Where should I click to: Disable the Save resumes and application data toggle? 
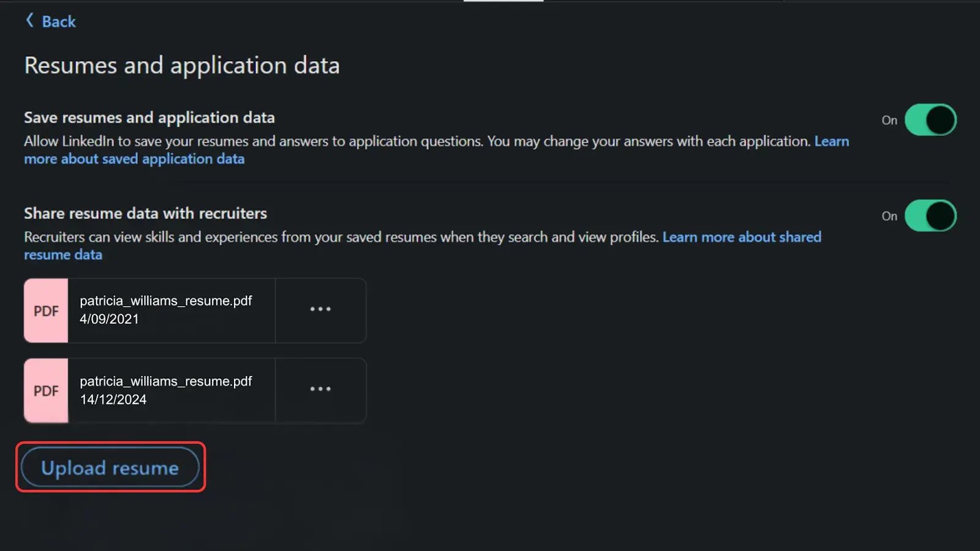coord(930,120)
